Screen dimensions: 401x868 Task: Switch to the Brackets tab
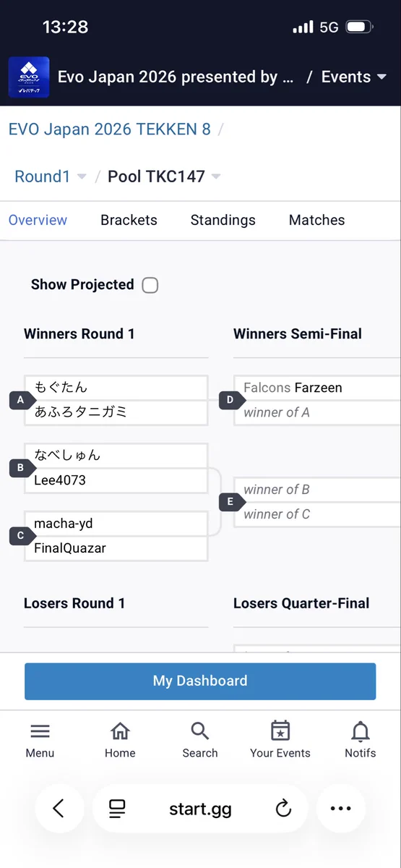129,220
